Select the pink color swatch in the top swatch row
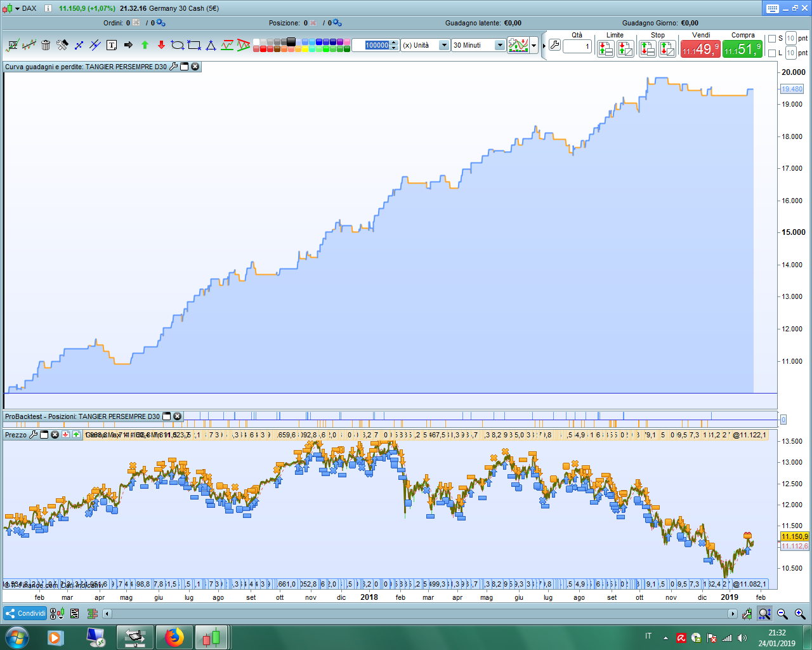This screenshot has width=812, height=650. click(347, 42)
